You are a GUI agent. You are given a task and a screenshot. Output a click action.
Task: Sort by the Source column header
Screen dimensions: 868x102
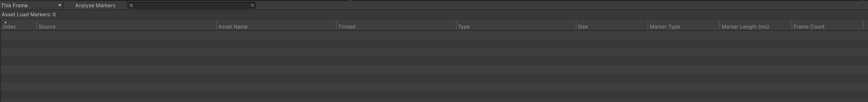click(47, 27)
